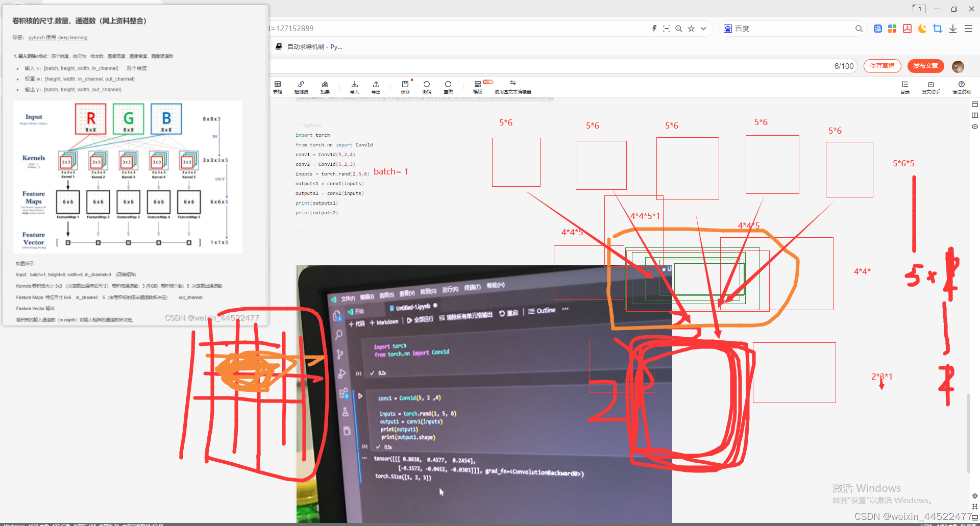Click the 'print(outputs2)' line in editor
Image resolution: width=980 pixels, height=526 pixels.
(x=316, y=213)
